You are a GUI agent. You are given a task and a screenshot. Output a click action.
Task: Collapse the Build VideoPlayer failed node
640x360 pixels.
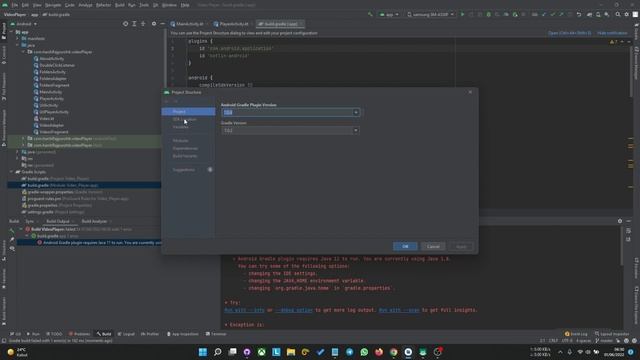(22, 229)
